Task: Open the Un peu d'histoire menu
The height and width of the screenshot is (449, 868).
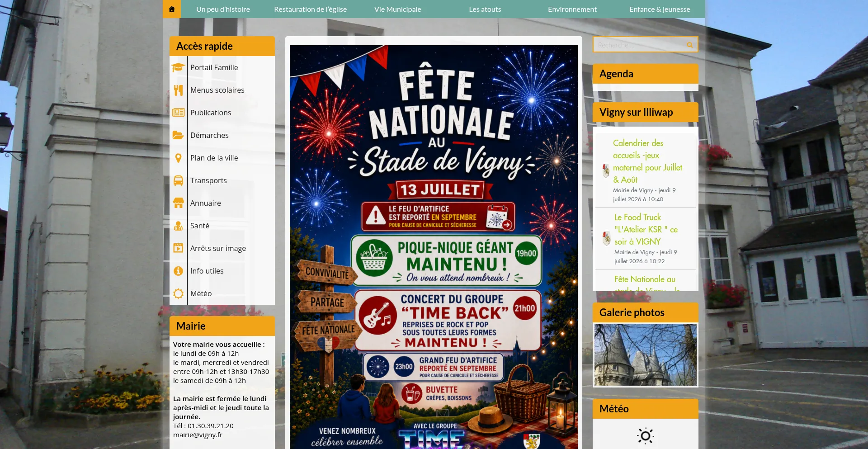Action: (x=223, y=9)
